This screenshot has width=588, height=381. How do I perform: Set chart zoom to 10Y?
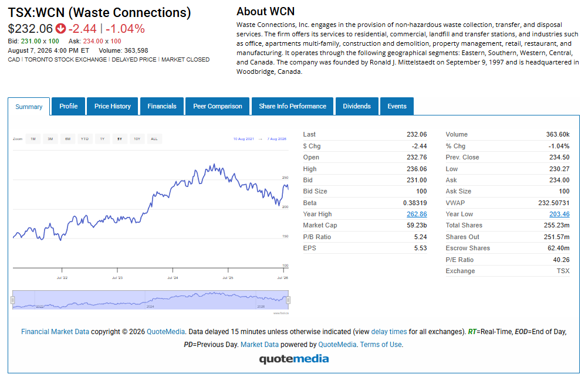coord(137,139)
